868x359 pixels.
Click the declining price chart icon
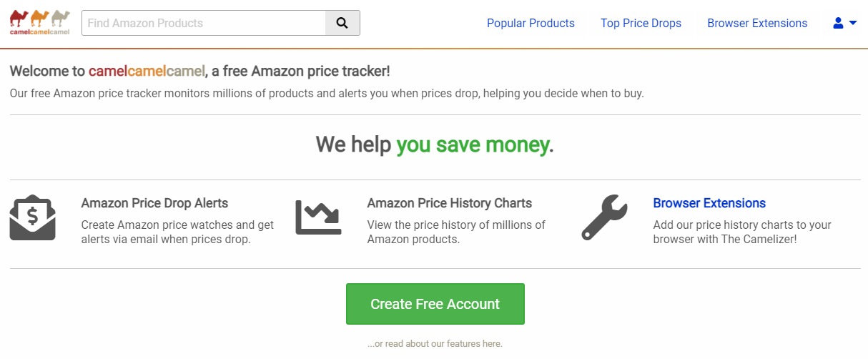coord(318,217)
